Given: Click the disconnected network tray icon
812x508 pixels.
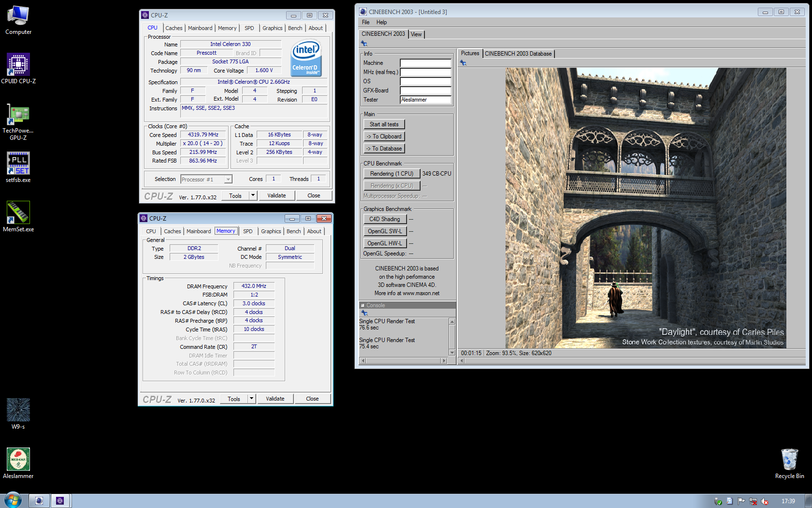Looking at the screenshot, I should (753, 501).
